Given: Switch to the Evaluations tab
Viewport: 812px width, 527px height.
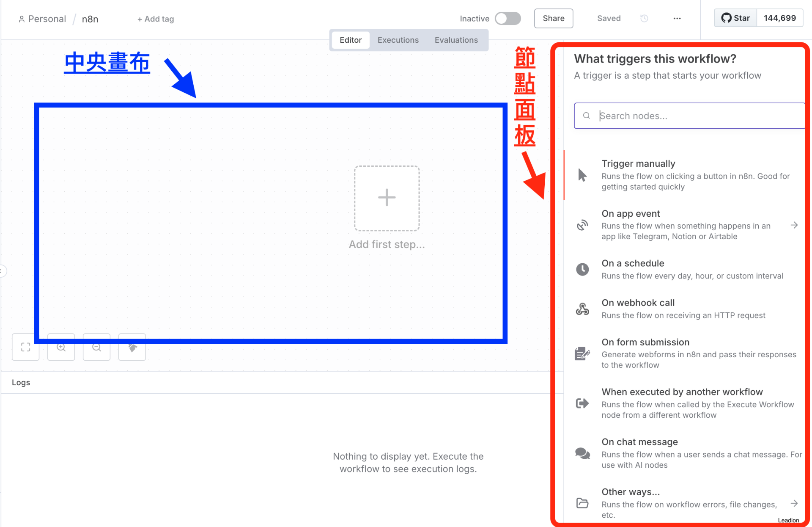Looking at the screenshot, I should 456,40.
